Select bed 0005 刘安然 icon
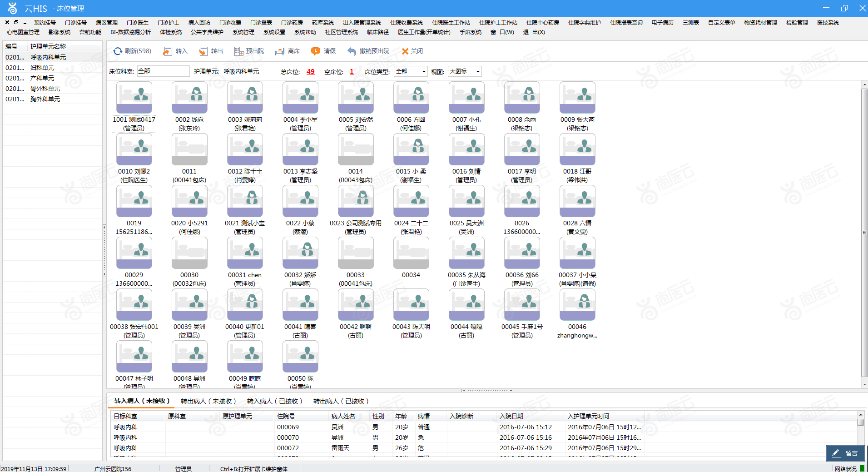The height and width of the screenshot is (472, 868). click(356, 97)
